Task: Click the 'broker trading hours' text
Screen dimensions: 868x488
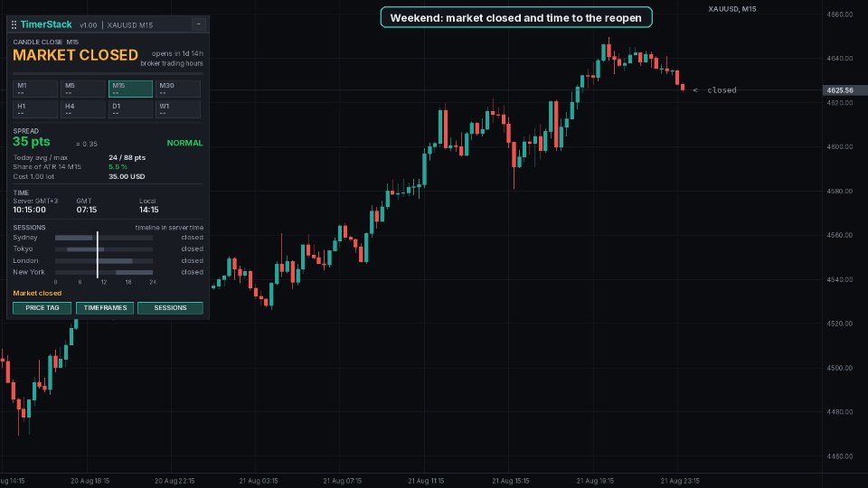Action: tap(172, 63)
